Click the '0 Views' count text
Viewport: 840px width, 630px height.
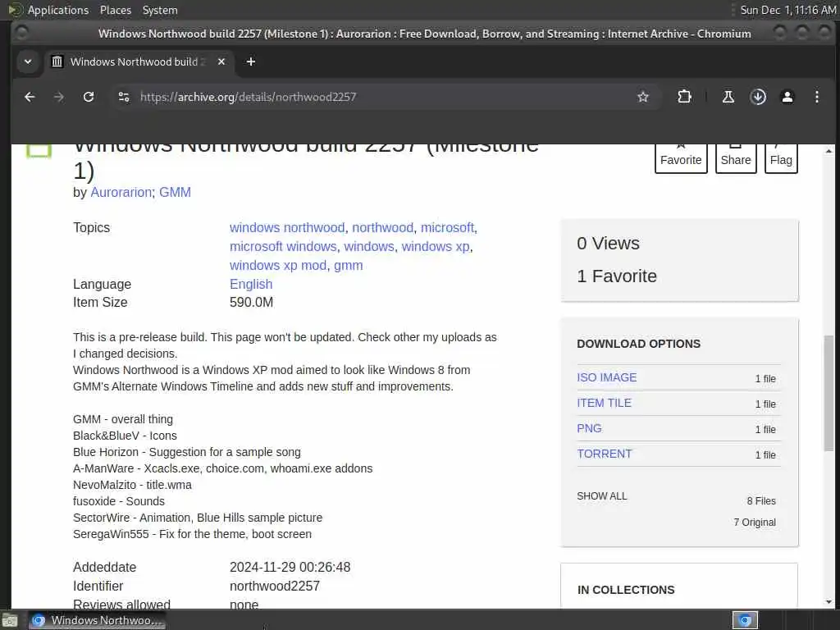tap(608, 243)
